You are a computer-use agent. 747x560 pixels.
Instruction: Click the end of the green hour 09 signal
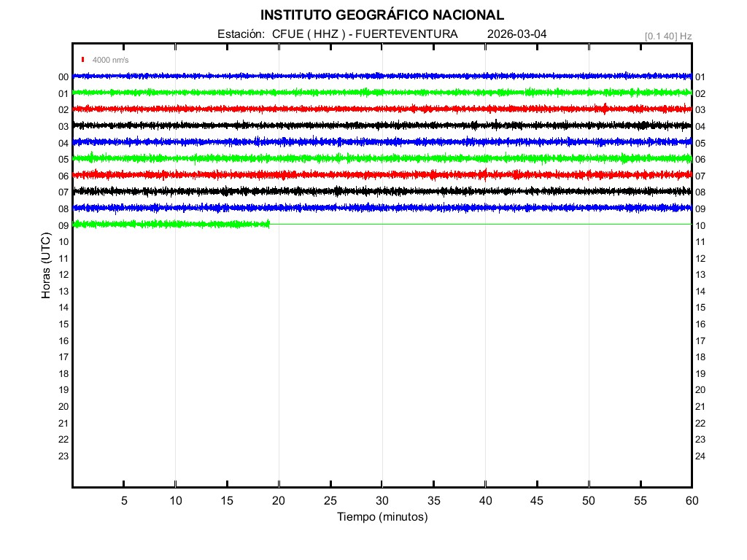click(x=268, y=224)
